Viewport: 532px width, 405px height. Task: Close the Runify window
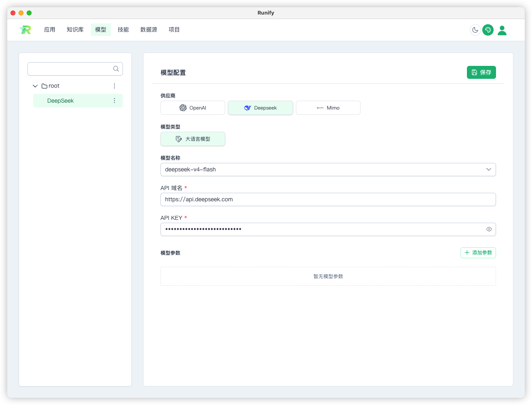(13, 13)
